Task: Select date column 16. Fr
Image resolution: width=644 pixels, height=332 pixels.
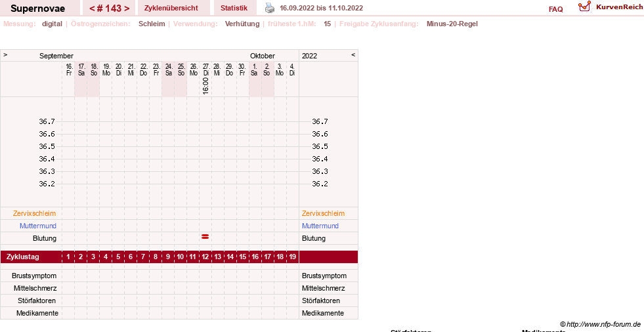Action: tap(69, 70)
